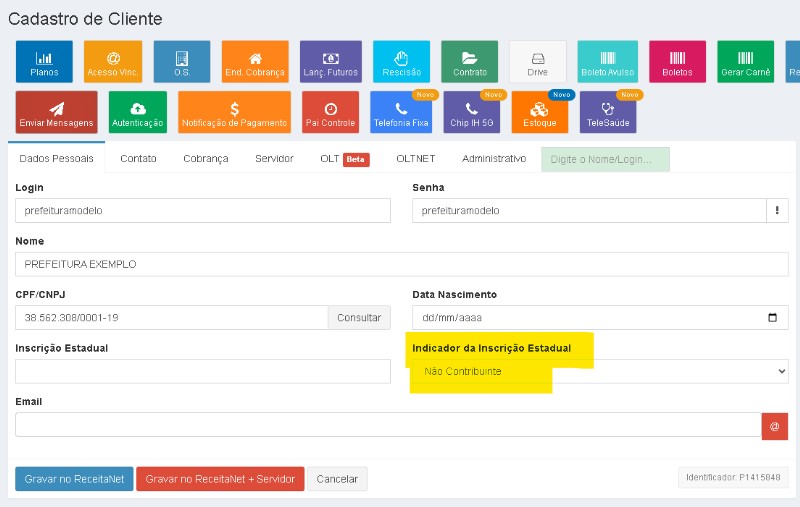Viewport: 800px width, 507px height.
Task: Click the Cancelar button
Action: (x=337, y=479)
